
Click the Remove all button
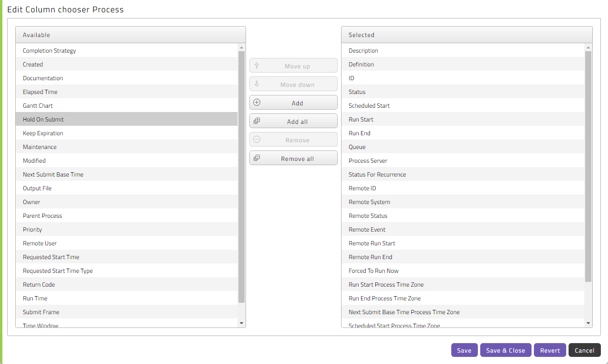tap(293, 159)
